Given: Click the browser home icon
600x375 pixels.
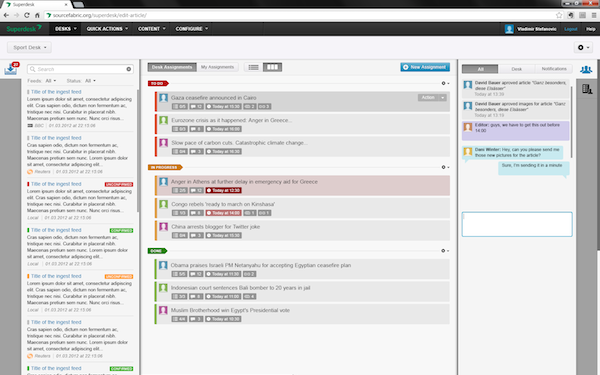Looking at the screenshot, I should [37, 15].
